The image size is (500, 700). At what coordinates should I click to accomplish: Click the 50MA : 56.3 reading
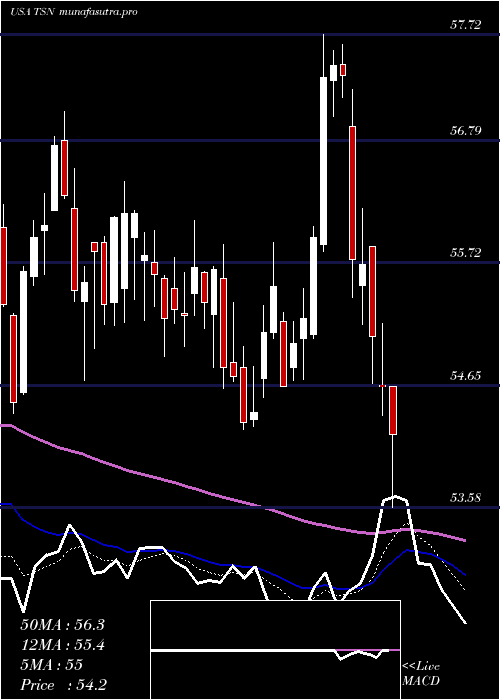62,625
